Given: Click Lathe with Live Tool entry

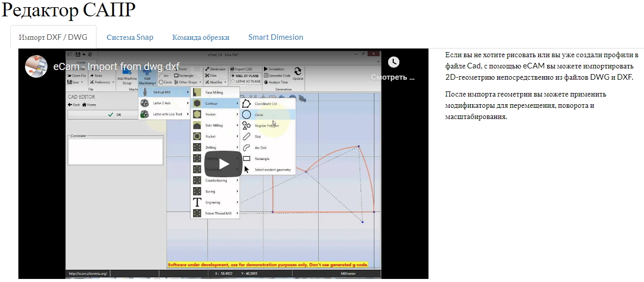Looking at the screenshot, I should point(163,114).
